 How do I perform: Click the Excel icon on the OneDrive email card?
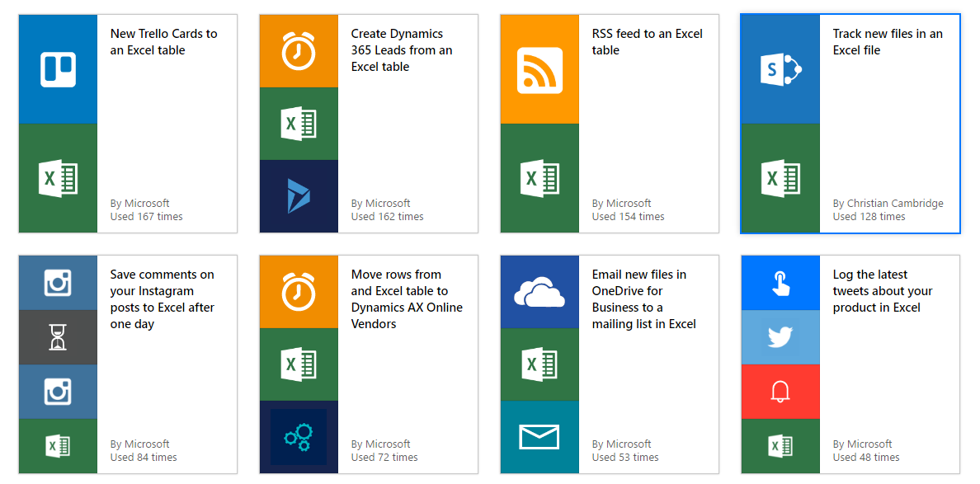540,364
